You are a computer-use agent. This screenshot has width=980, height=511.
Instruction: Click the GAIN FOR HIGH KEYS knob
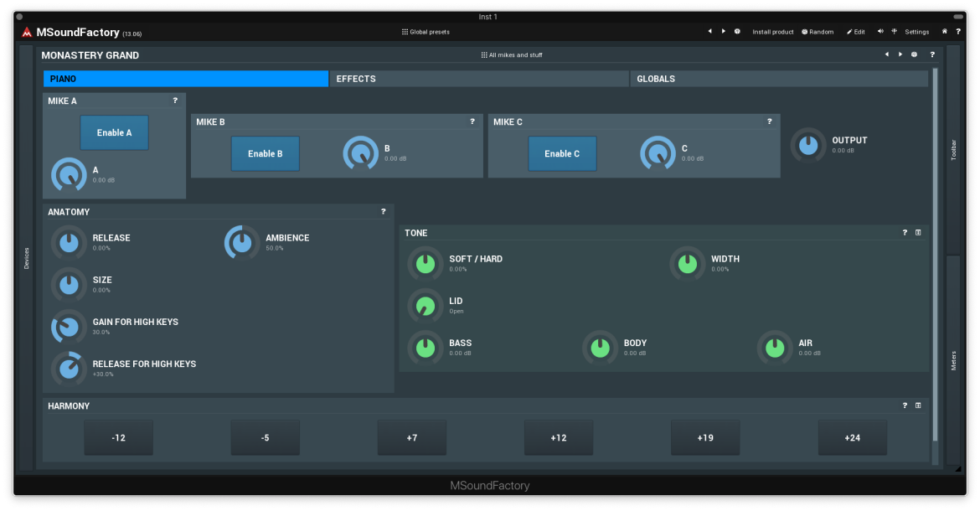coord(69,327)
